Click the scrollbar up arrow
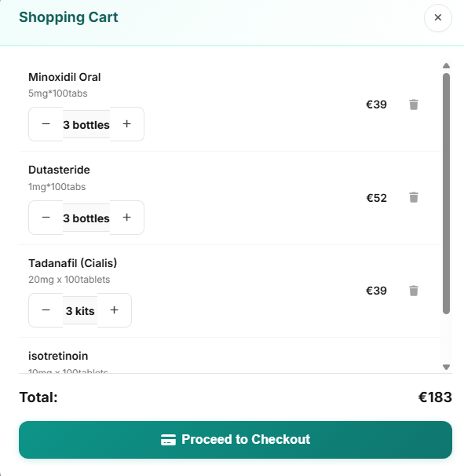The height and width of the screenshot is (476, 464). (446, 65)
